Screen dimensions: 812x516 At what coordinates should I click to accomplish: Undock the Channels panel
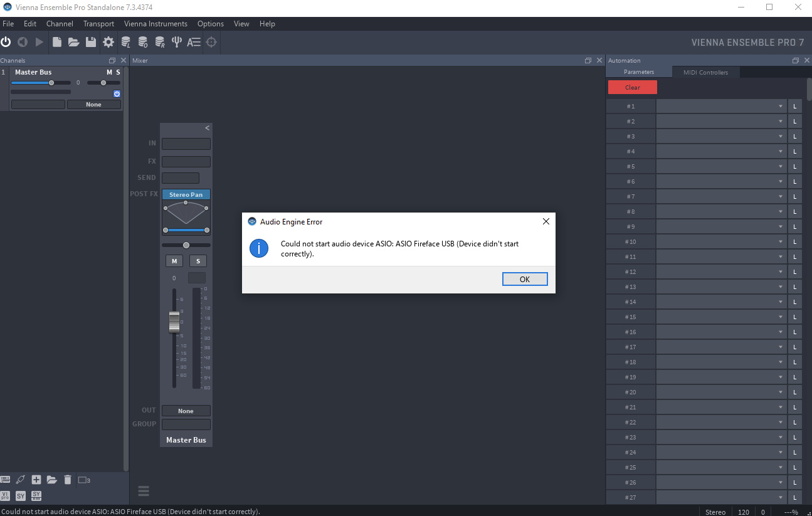click(112, 61)
